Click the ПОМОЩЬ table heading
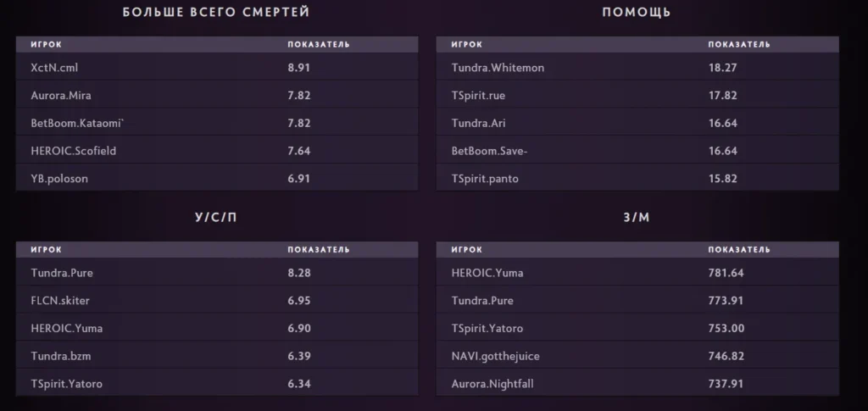Image resolution: width=868 pixels, height=411 pixels. (637, 12)
